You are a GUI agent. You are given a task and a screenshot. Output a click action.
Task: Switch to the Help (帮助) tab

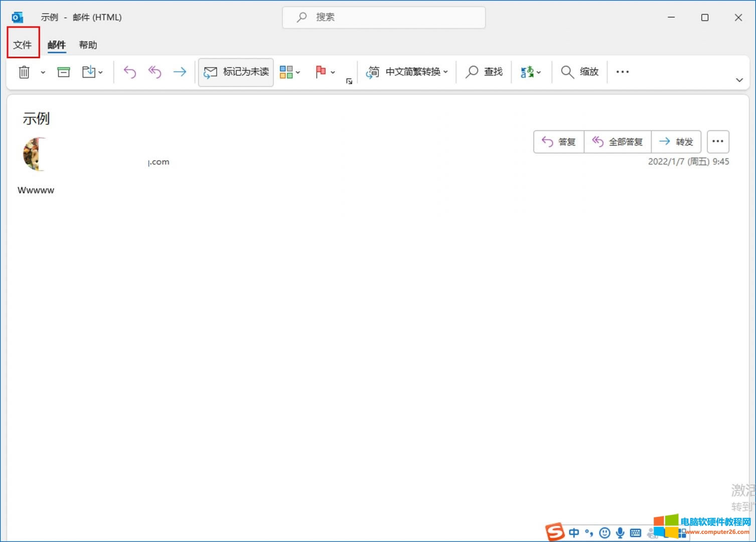click(88, 45)
